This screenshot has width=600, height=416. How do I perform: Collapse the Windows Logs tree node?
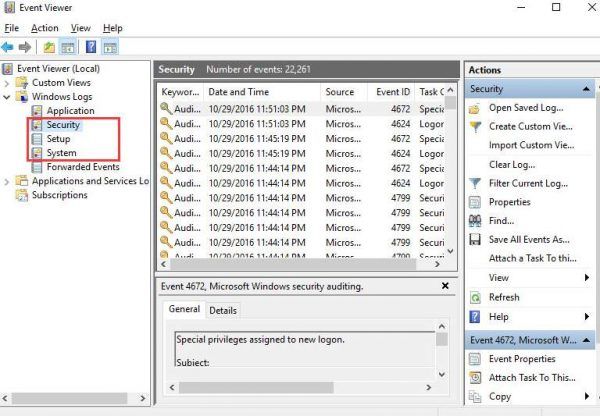click(9, 97)
